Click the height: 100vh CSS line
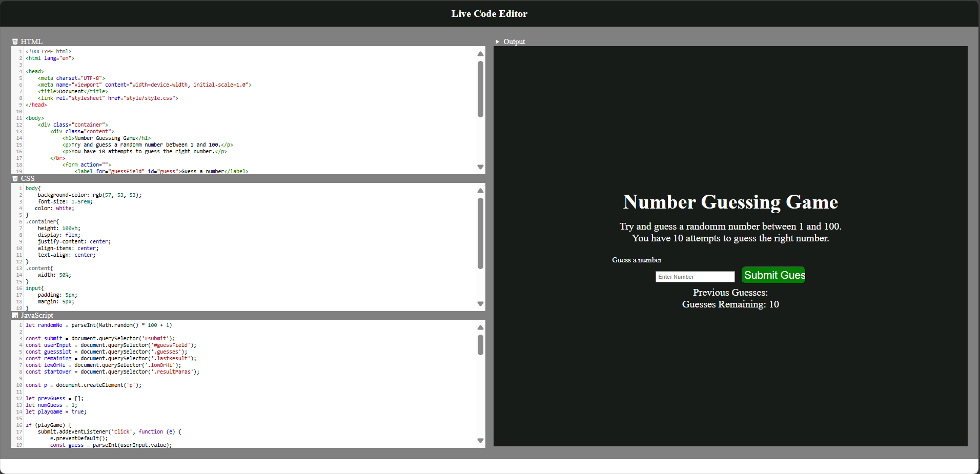The width and height of the screenshot is (980, 474). point(59,229)
